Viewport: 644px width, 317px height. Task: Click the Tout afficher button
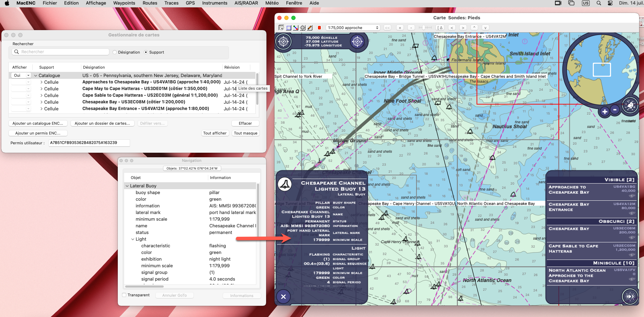[x=215, y=133]
